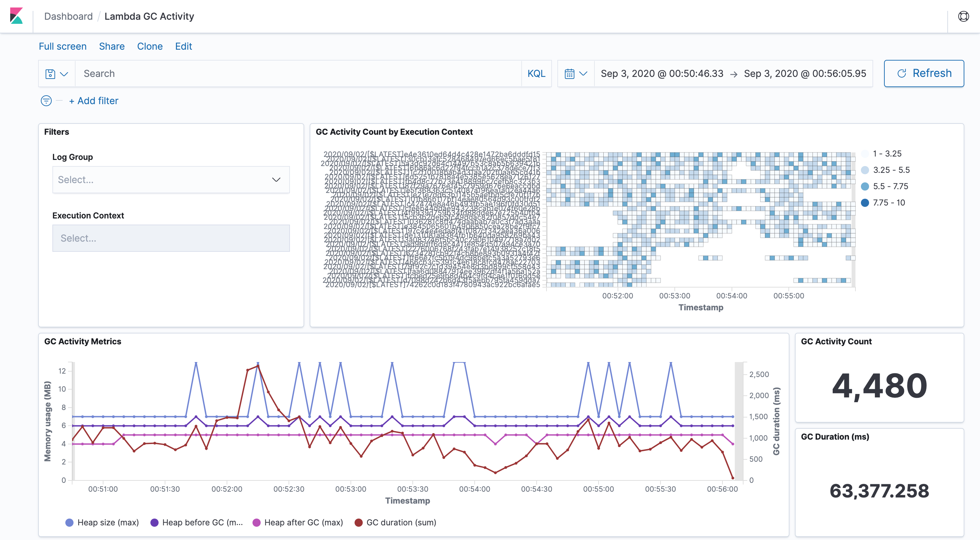Viewport: 980px width, 540px height.
Task: Click the Dashboard breadcrumb
Action: pyautogui.click(x=68, y=16)
